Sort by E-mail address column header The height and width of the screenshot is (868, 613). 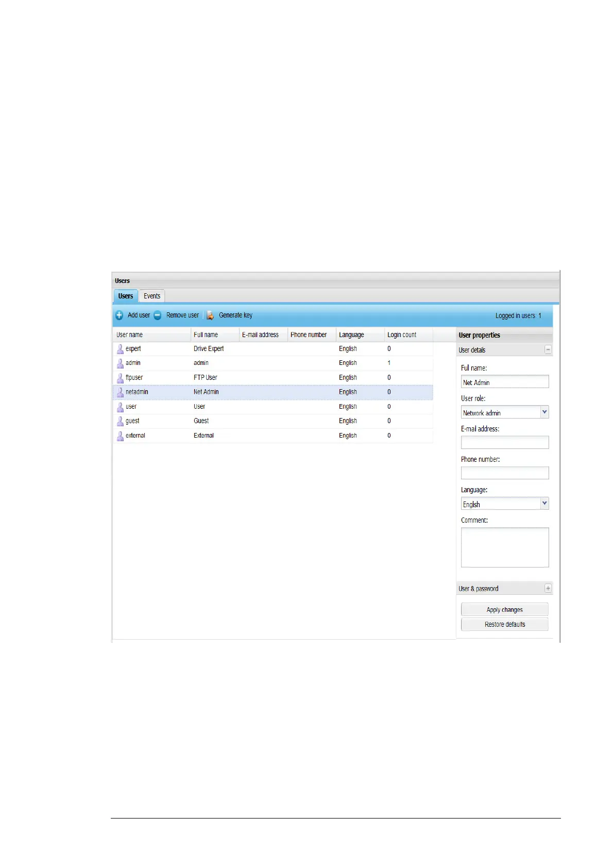coord(263,335)
